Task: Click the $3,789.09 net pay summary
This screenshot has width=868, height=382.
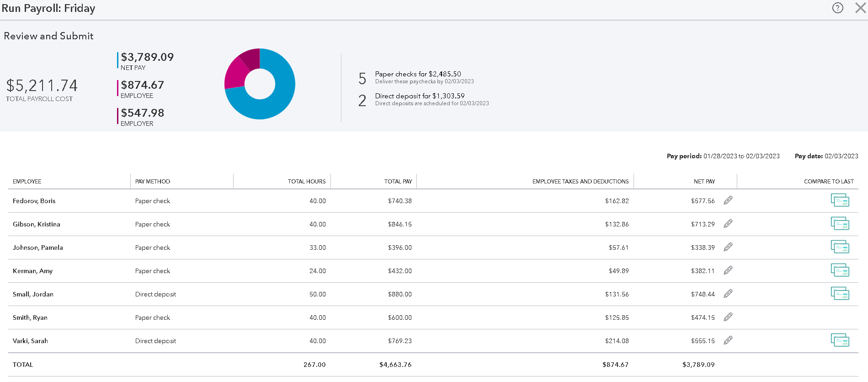Action: point(147,57)
